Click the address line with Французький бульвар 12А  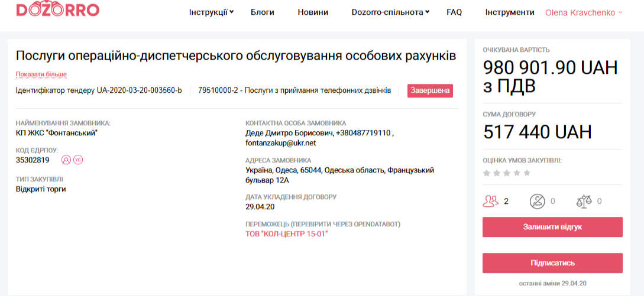[x=339, y=175]
